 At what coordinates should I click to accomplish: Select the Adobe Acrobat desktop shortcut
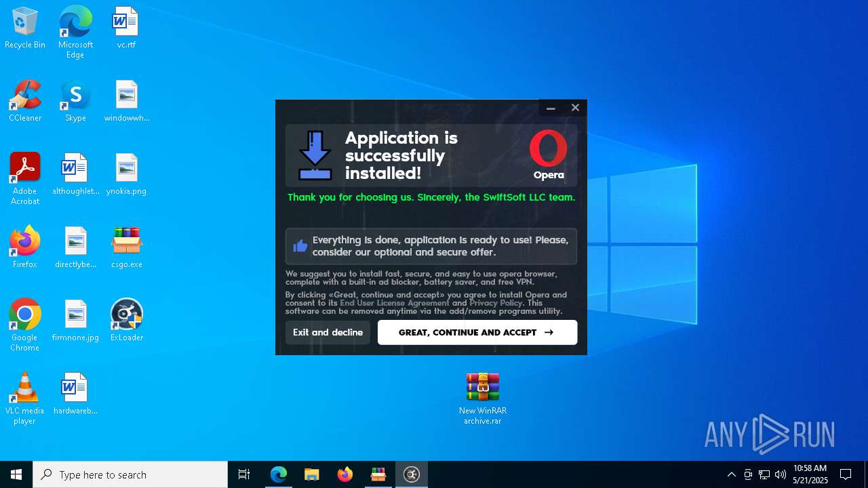point(25,179)
